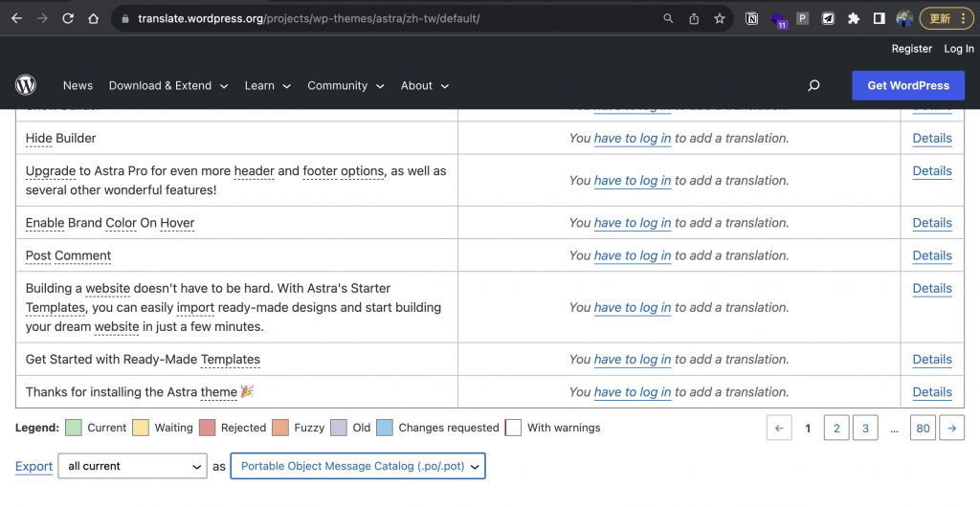Click the Export link
Image resolution: width=980 pixels, height=507 pixels.
33,466
